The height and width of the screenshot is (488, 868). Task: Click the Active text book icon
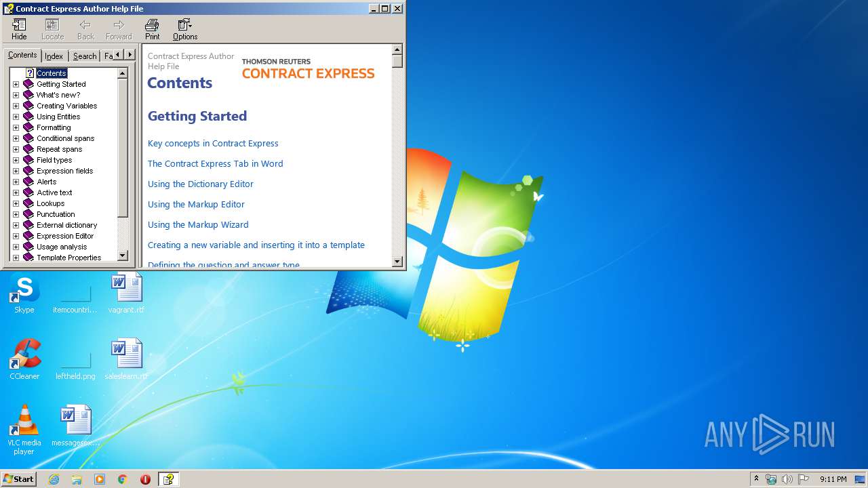[28, 192]
